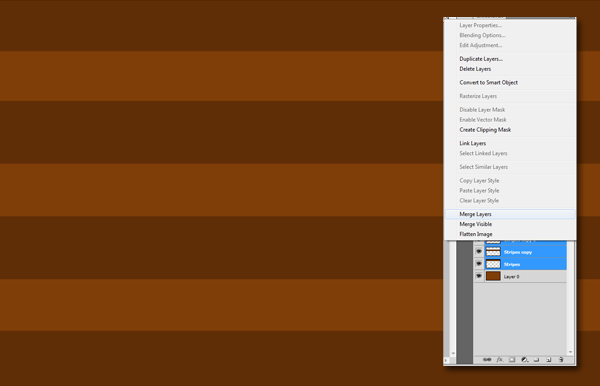Click the link layers icon in panel footer
The width and height of the screenshot is (600, 386).
(487, 360)
